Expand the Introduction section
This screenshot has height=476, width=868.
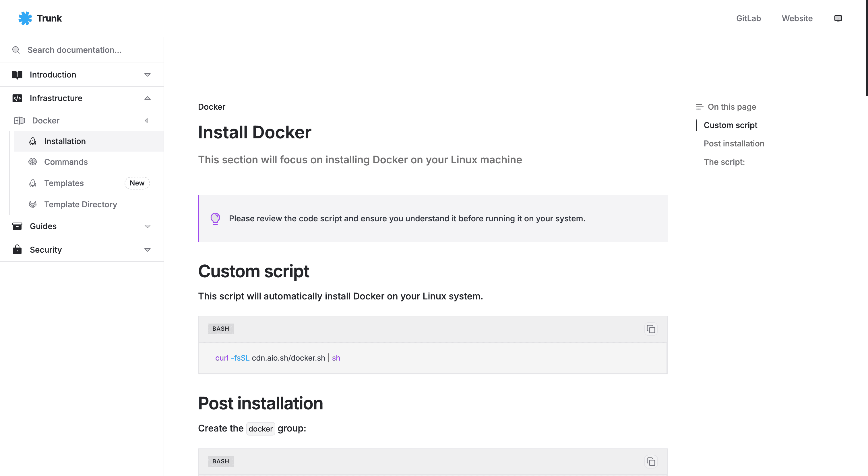[147, 75]
